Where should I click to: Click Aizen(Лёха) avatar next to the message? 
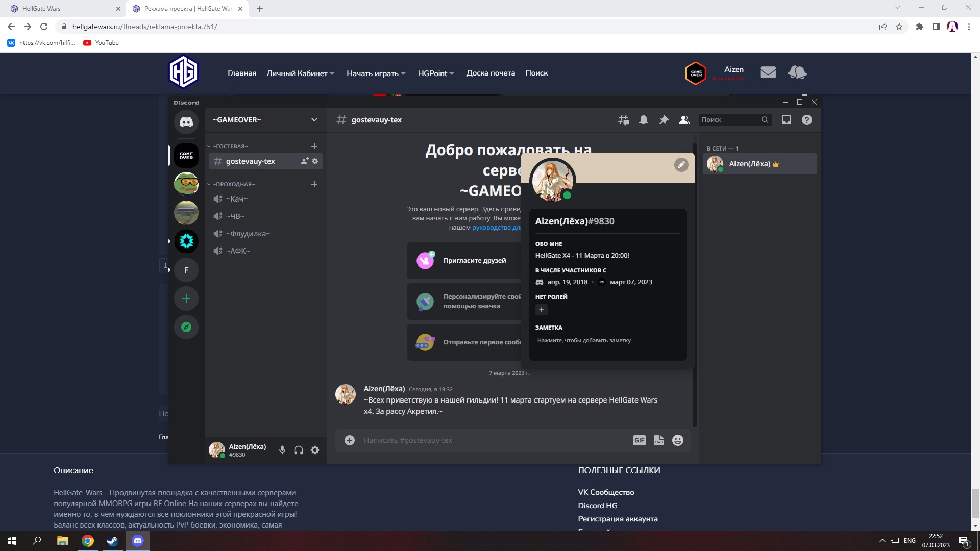346,394
